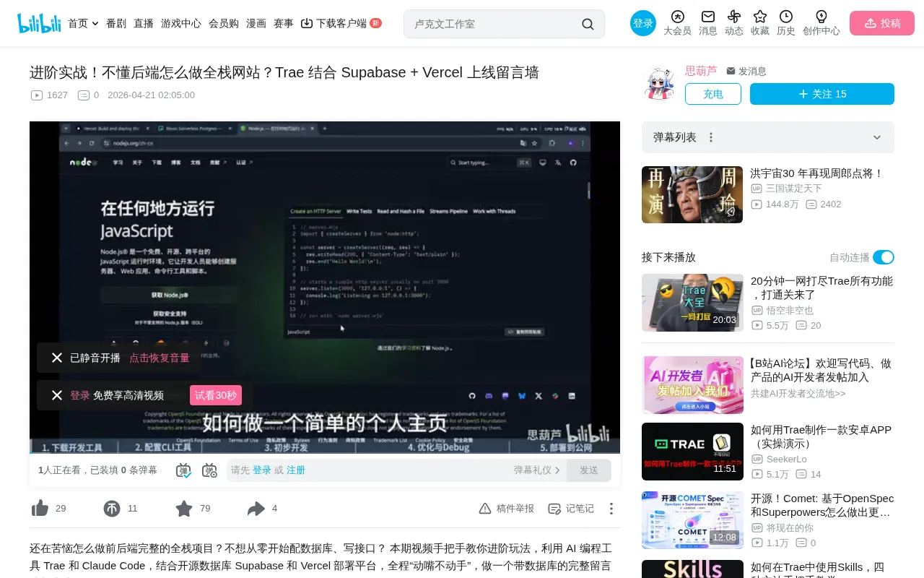Image resolution: width=924 pixels, height=578 pixels.
Task: Open thumbnail of B站AI论坛 promo
Action: [x=692, y=385]
